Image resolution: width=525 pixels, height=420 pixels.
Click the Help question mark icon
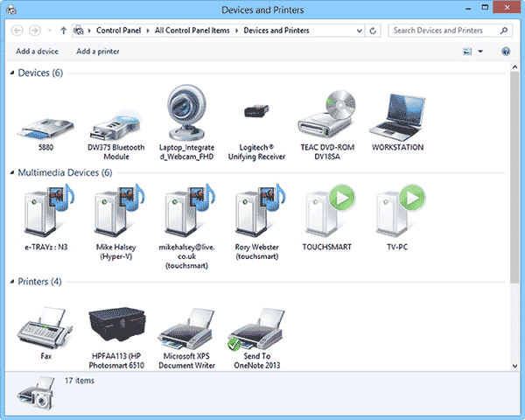tap(506, 52)
